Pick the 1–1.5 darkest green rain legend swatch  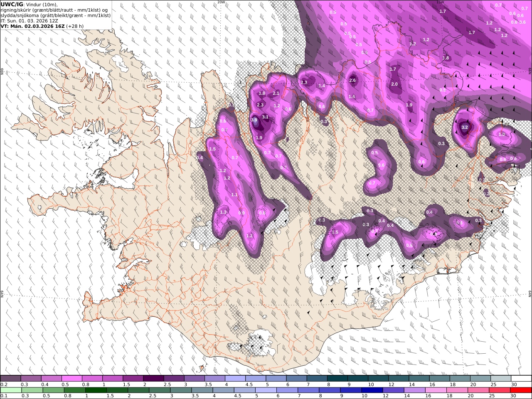[x=96, y=390]
